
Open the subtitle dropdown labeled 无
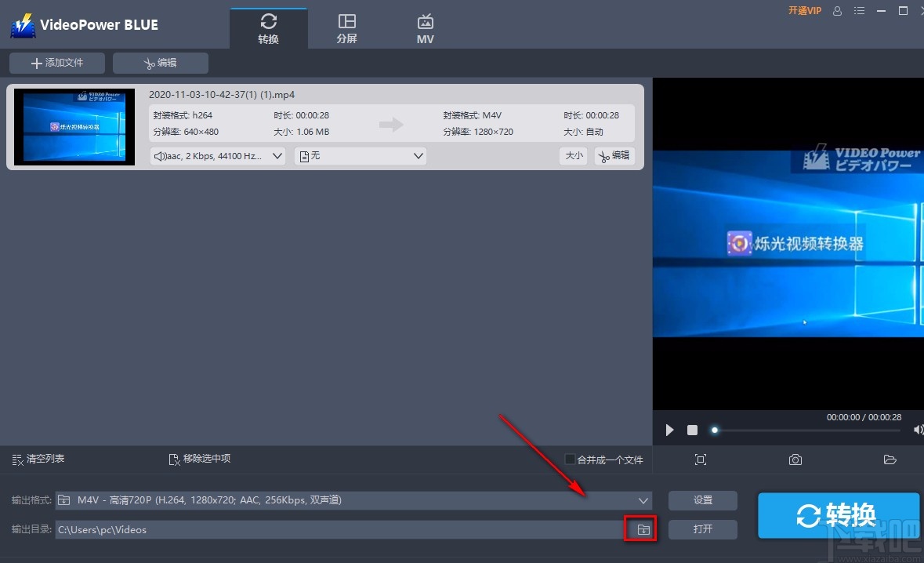(418, 155)
